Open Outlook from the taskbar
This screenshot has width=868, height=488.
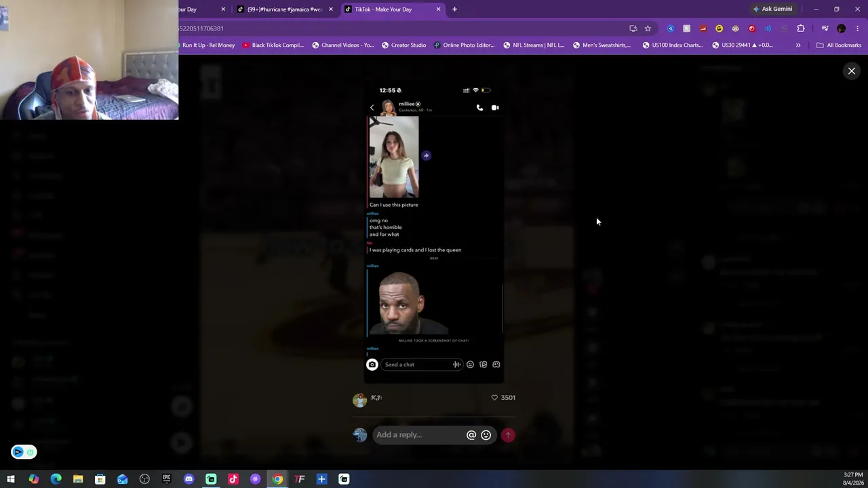point(122,479)
